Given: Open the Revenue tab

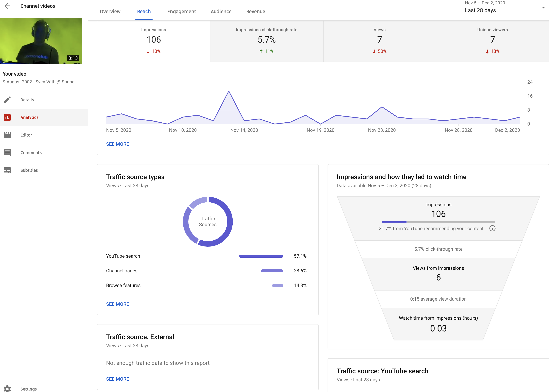Looking at the screenshot, I should (255, 12).
